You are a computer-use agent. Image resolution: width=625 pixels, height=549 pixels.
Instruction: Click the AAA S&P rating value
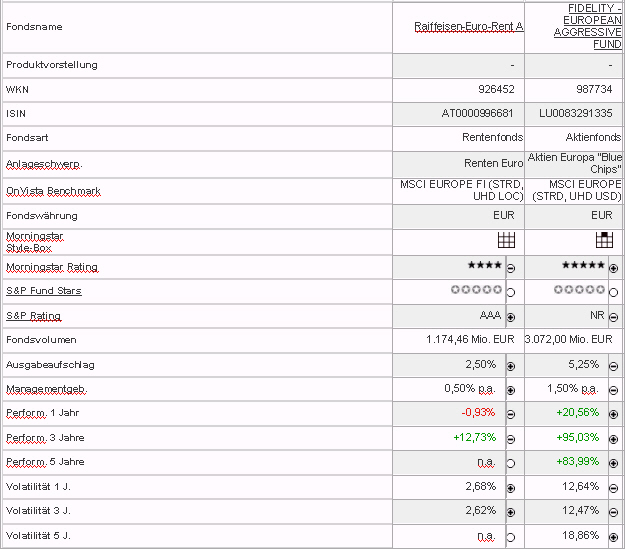point(491,315)
